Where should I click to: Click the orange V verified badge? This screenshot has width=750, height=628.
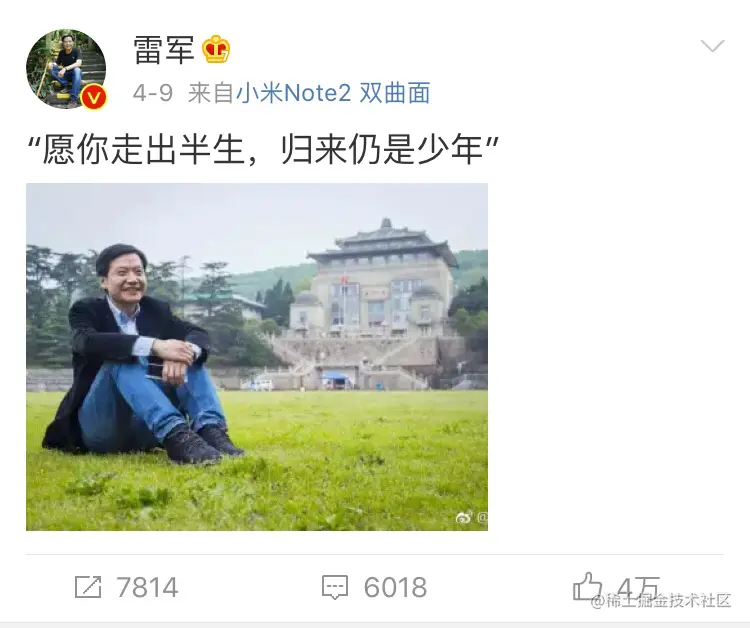94,98
